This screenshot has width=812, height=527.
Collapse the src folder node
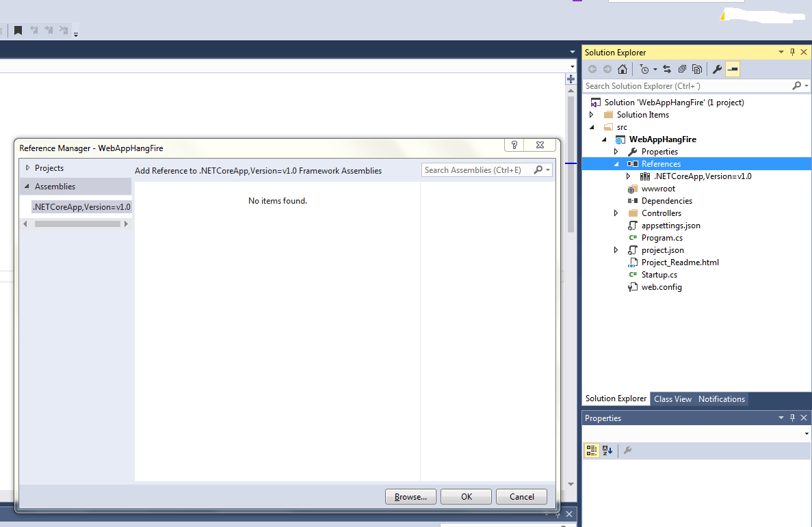pyautogui.click(x=592, y=127)
